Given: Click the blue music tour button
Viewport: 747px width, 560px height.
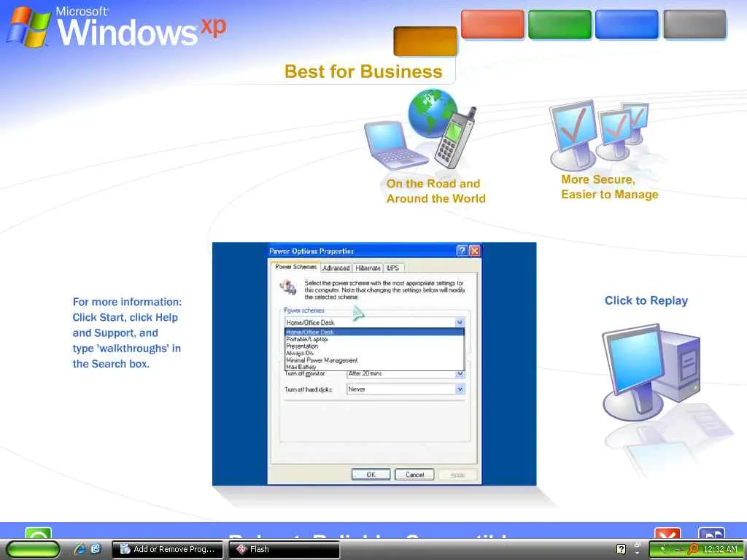Looking at the screenshot, I should (711, 533).
